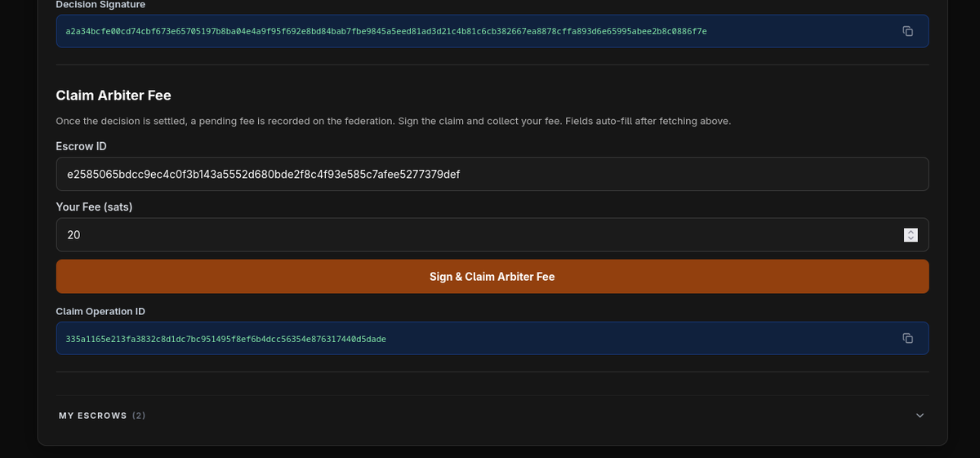Click the Escrow ID label
The height and width of the screenshot is (458, 980).
pyautogui.click(x=81, y=146)
